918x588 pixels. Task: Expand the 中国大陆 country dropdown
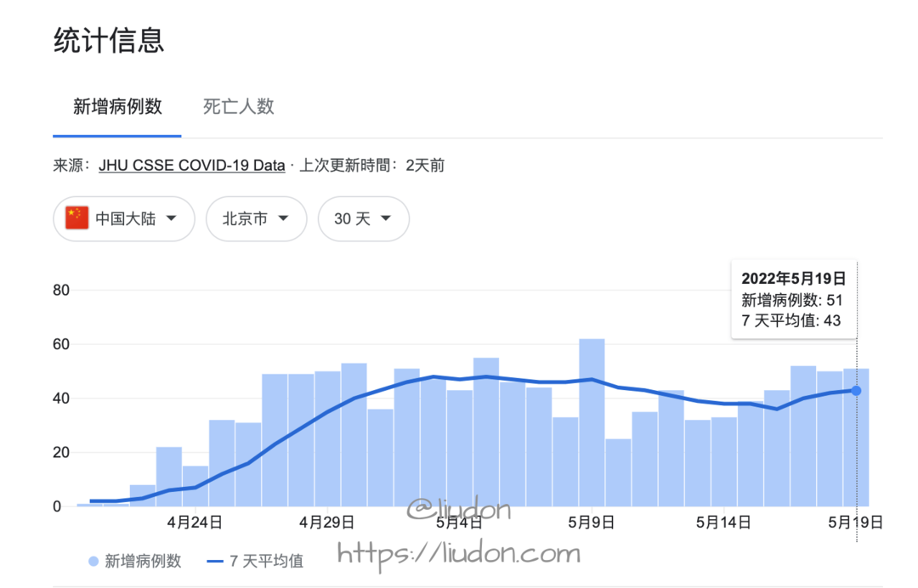[124, 219]
